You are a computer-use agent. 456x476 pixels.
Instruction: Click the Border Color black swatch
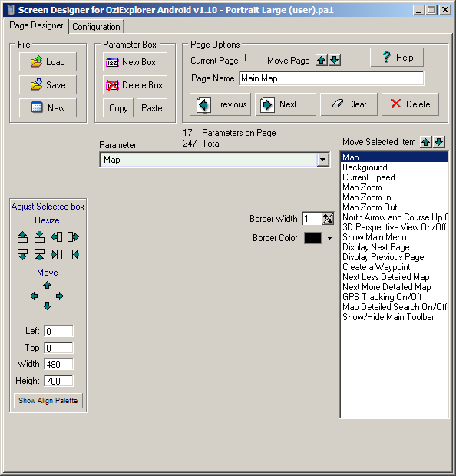[312, 238]
